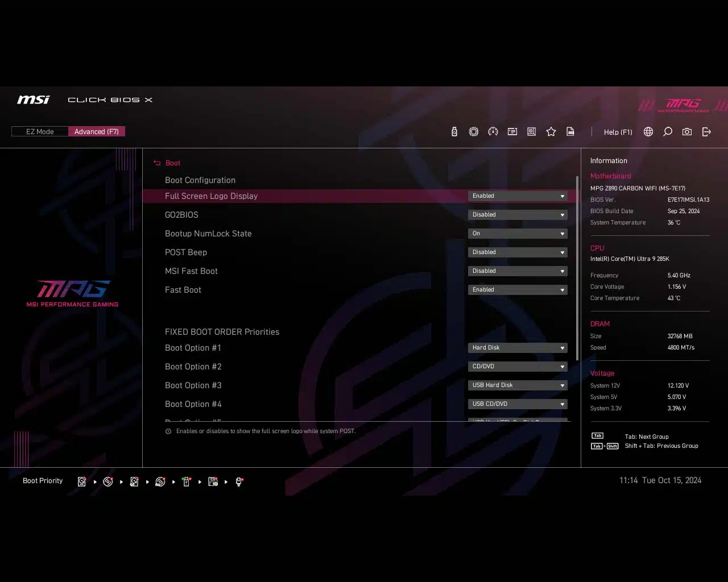Click the settings list vertical scrollbar
The width and height of the screenshot is (728, 582).
pyautogui.click(x=577, y=268)
